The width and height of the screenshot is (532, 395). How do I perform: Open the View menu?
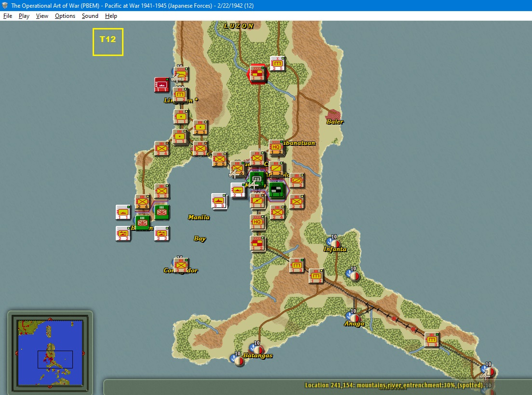coord(42,16)
